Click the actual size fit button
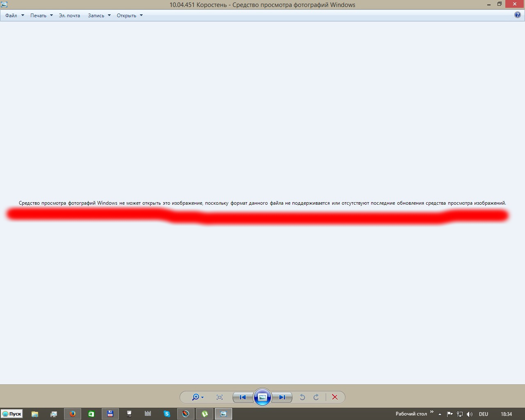Screen dimensions: 525x420 coord(219,397)
